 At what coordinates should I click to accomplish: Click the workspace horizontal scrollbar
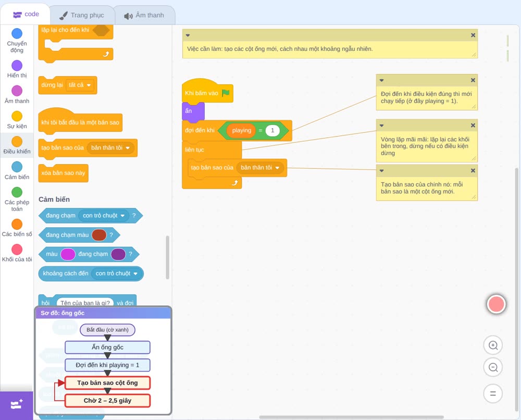point(351,417)
